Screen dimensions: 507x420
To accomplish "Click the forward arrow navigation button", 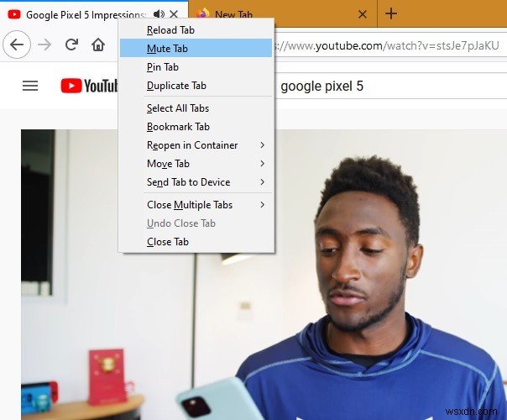I will (x=44, y=45).
